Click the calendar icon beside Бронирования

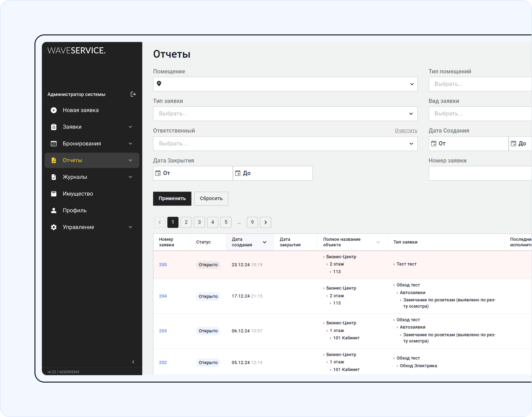pyautogui.click(x=54, y=144)
